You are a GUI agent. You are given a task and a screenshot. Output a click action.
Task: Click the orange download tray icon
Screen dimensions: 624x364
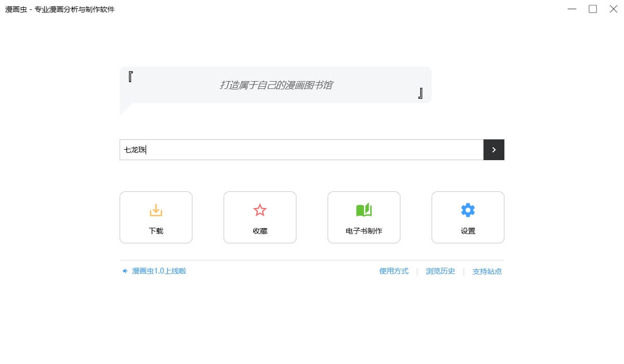(x=156, y=210)
